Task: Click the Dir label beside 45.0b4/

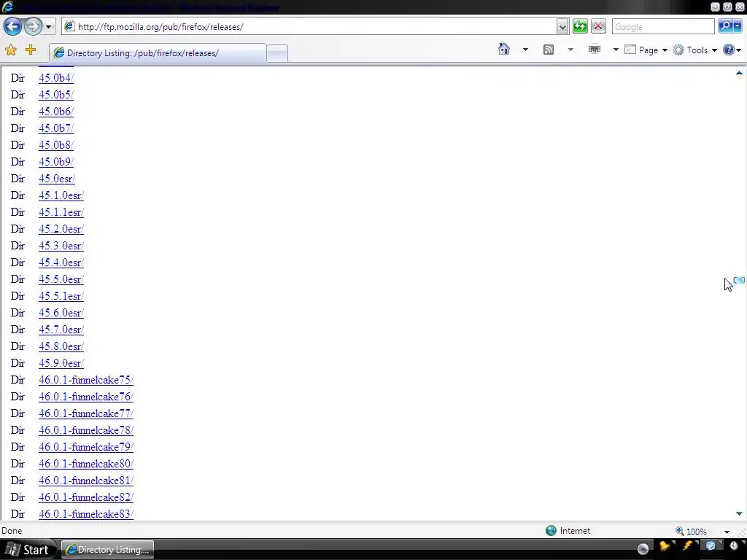Action: pyautogui.click(x=18, y=78)
